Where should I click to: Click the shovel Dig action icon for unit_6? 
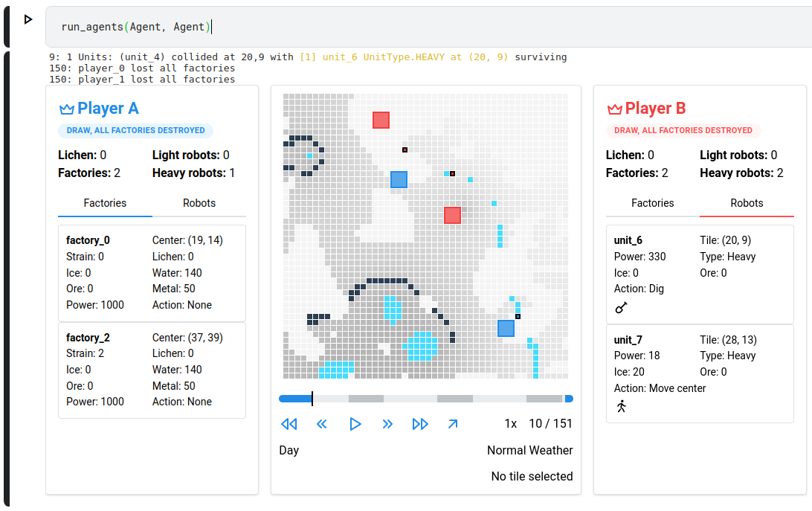[x=621, y=307]
